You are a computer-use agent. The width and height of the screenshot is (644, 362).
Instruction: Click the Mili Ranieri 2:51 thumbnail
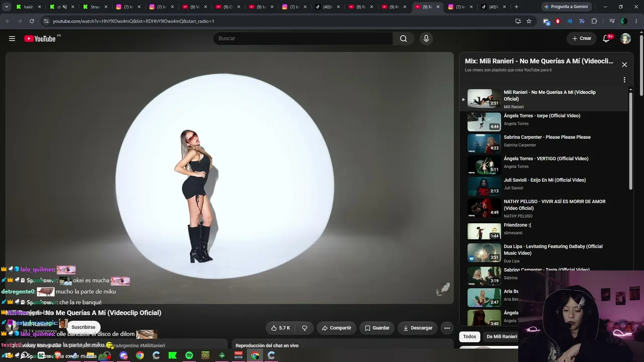pos(484,99)
